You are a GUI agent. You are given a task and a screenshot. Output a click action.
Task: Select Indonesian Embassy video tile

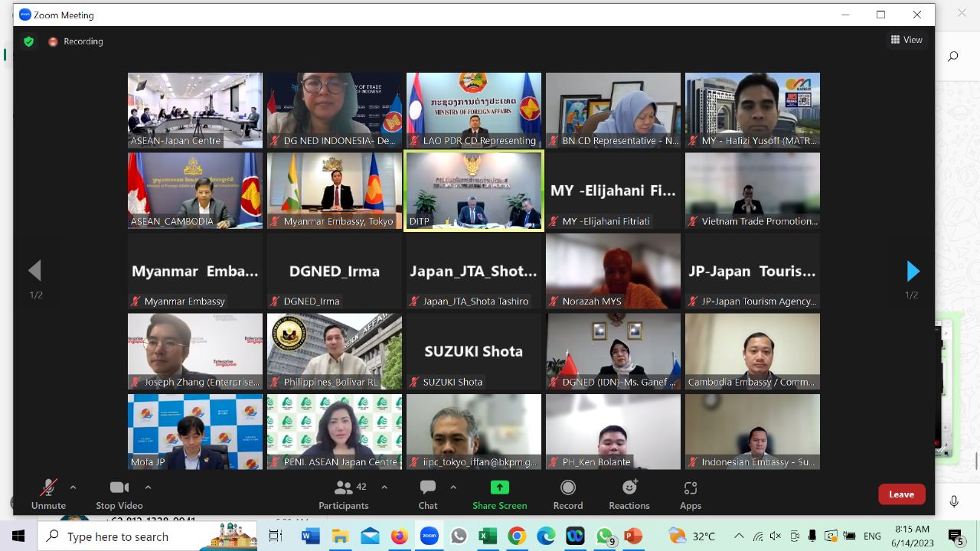coord(753,432)
